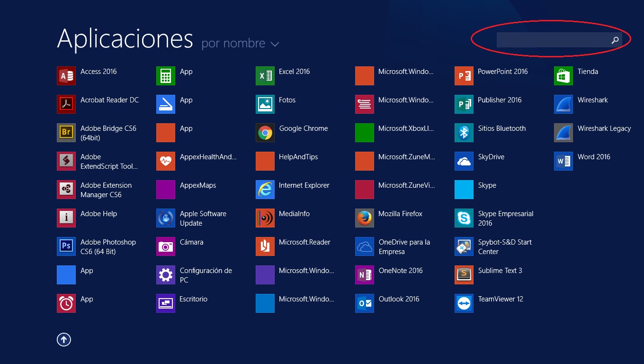The height and width of the screenshot is (364, 644).
Task: Open HelpAndTips tile
Action: pyautogui.click(x=265, y=161)
